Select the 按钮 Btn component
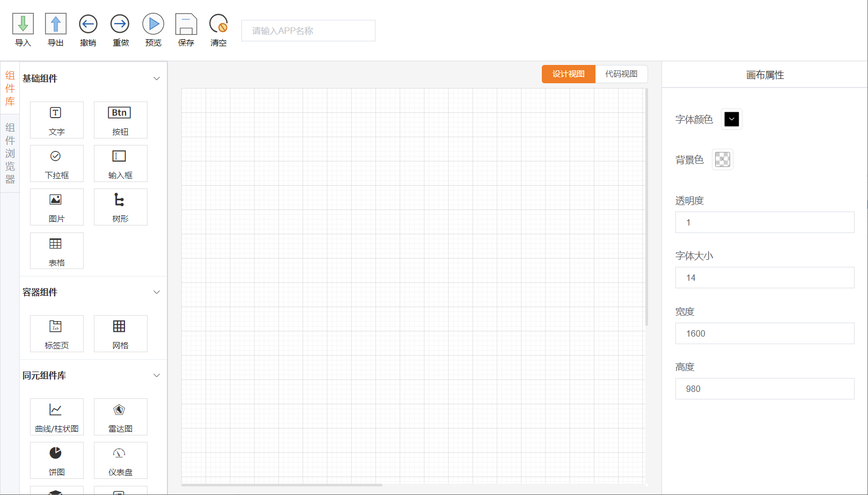The height and width of the screenshot is (495, 868). pos(121,120)
